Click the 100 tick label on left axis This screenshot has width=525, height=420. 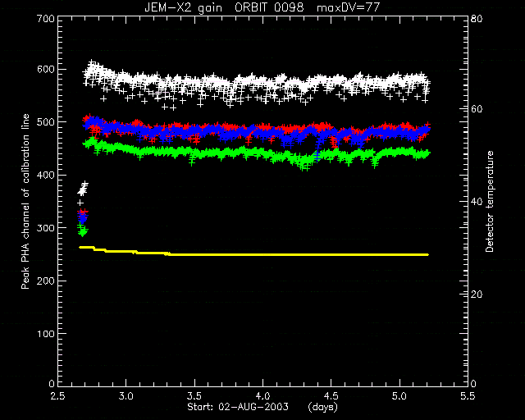(46, 334)
